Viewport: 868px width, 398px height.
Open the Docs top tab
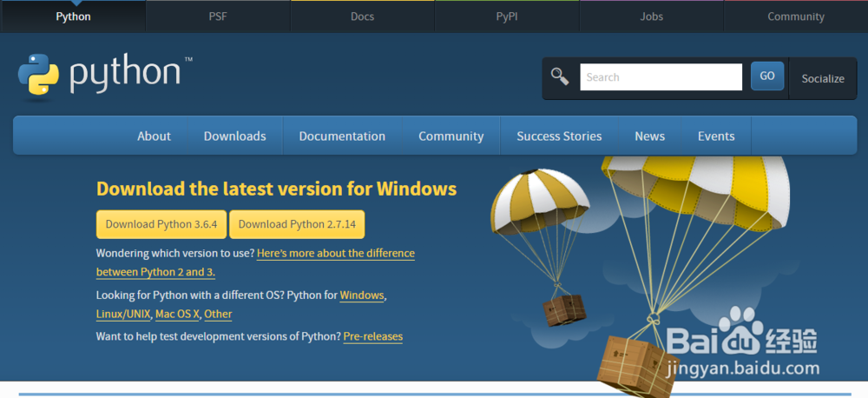363,17
